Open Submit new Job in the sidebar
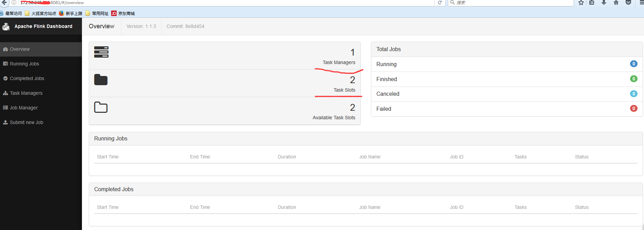Screen dimensions: 644x230 point(41,122)
